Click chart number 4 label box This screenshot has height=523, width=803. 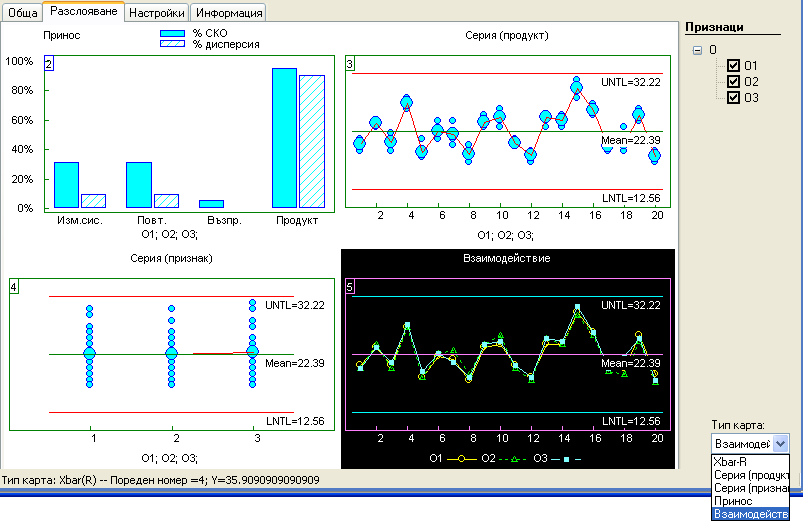point(14,288)
